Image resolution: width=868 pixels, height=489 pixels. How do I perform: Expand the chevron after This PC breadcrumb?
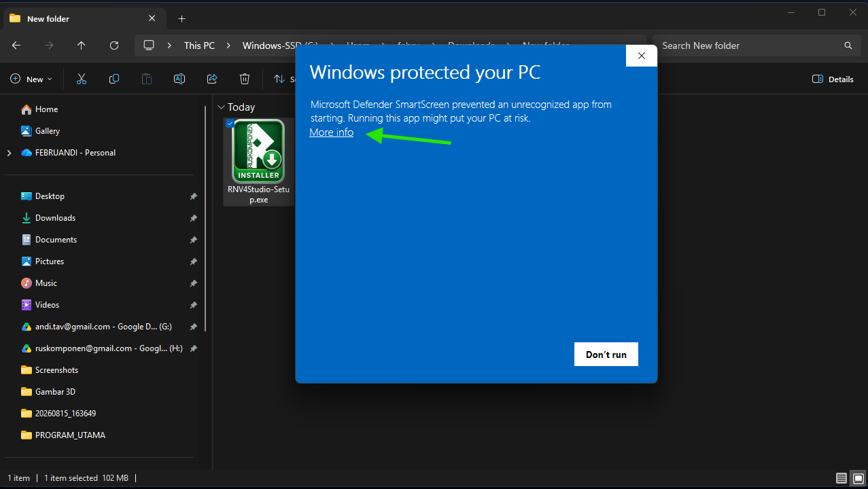point(228,46)
